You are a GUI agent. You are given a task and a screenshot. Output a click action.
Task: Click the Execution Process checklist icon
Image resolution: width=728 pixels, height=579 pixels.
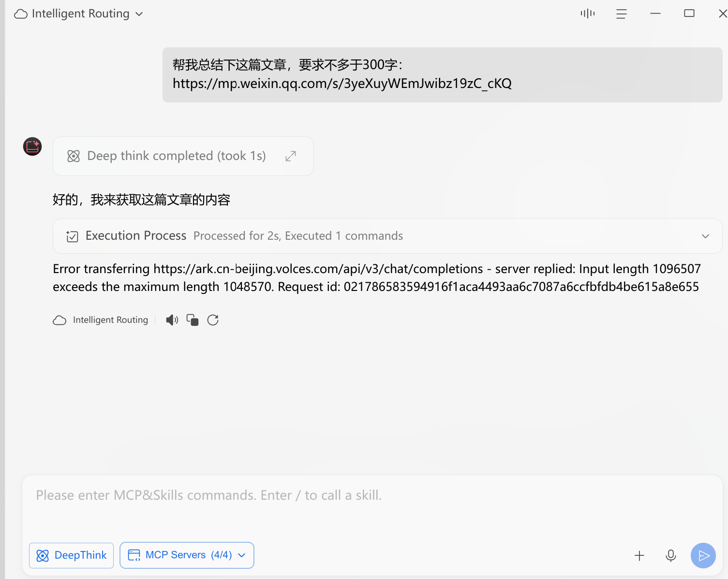73,236
